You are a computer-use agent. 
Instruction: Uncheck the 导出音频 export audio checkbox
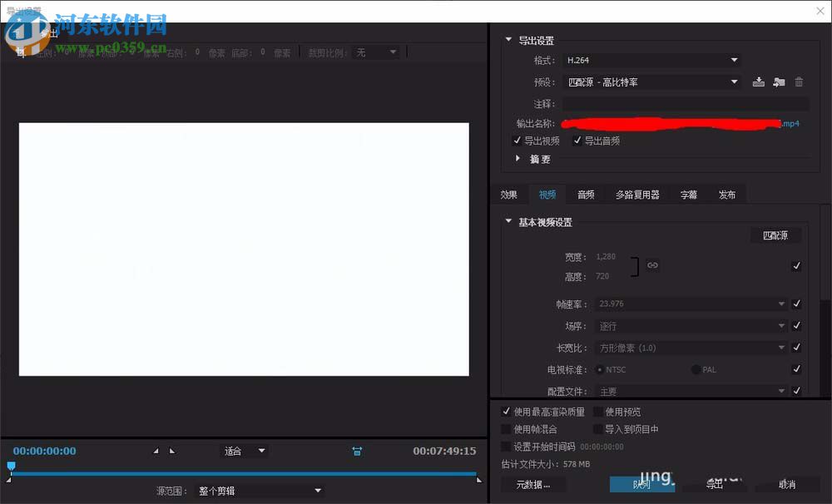(578, 140)
